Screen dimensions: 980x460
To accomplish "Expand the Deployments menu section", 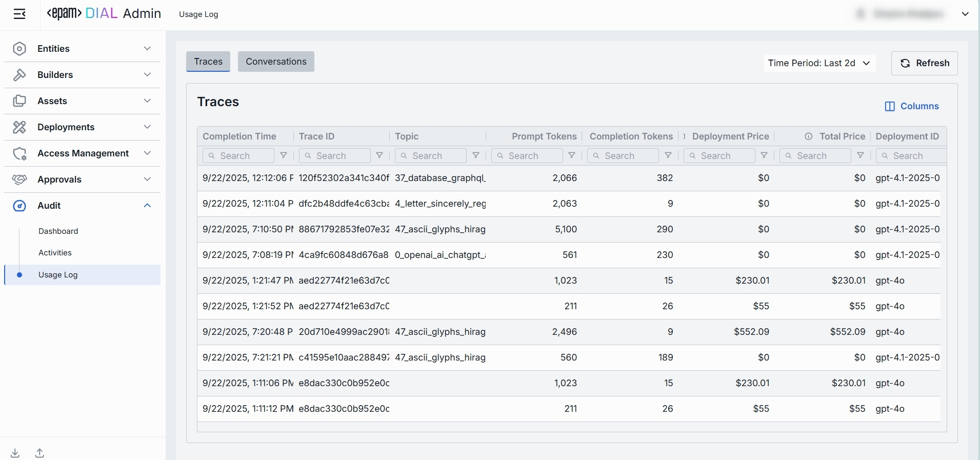I will pos(147,127).
